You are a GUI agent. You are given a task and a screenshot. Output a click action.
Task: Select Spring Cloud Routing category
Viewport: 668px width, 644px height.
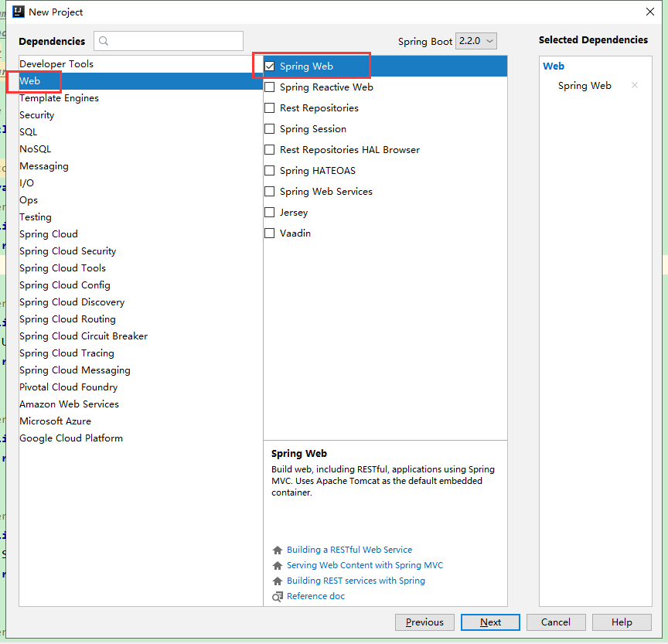coord(141,319)
